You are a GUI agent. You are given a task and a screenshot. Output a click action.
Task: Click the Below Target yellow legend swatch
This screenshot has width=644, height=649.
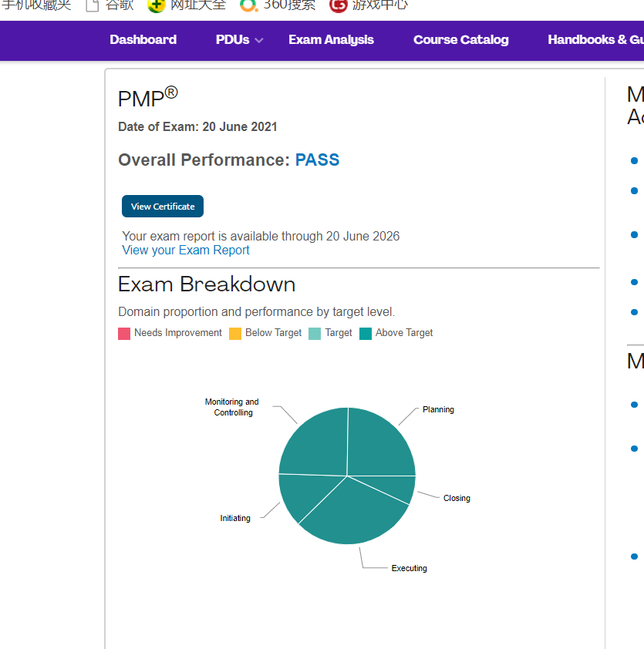pos(235,334)
